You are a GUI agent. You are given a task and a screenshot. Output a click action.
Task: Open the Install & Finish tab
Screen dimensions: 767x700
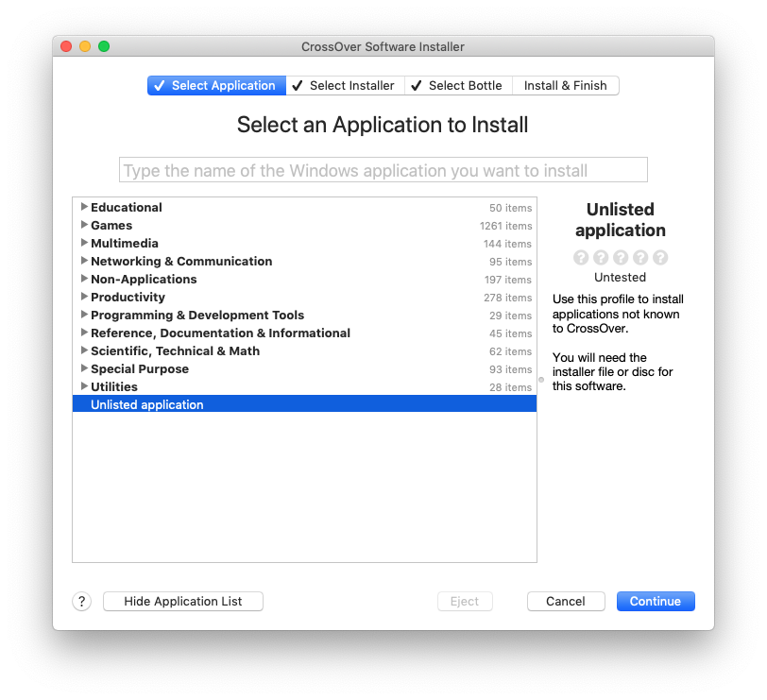point(565,86)
